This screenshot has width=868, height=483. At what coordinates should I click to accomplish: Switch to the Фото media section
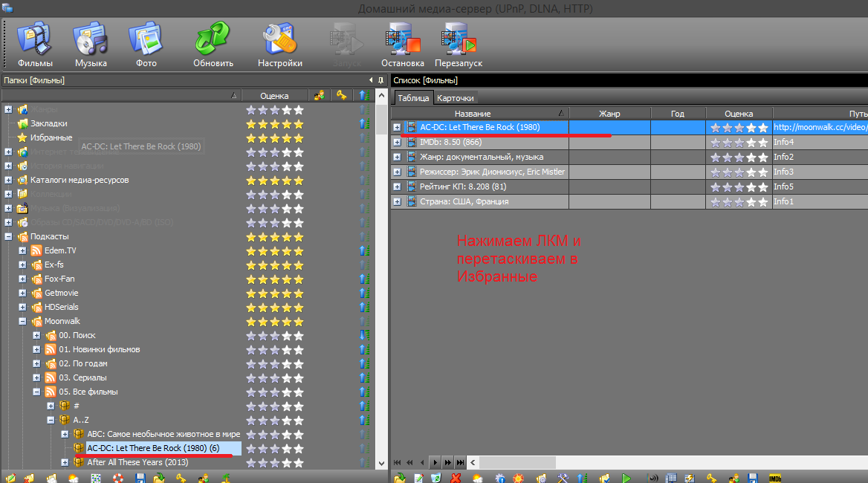click(x=146, y=45)
